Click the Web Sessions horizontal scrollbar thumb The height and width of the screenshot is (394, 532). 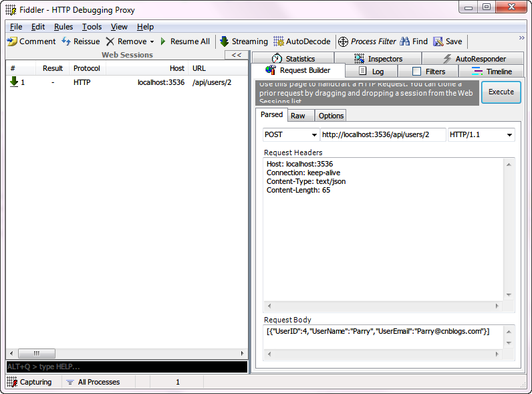(x=37, y=353)
